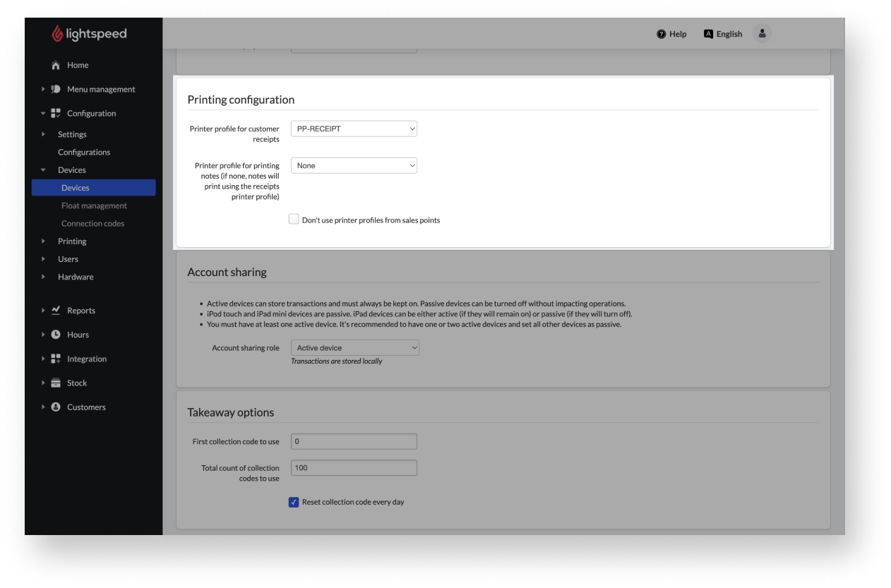
Task: Expand the Menu management arrow
Action: pyautogui.click(x=43, y=89)
